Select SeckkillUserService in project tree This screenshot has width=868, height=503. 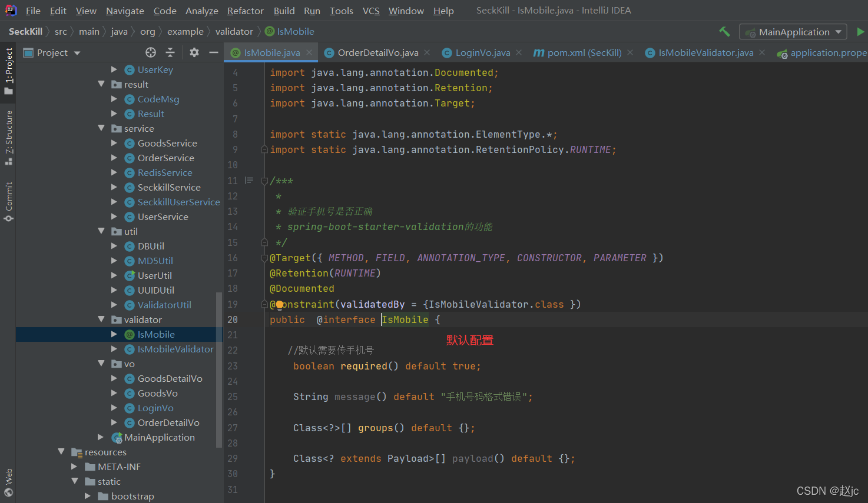tap(178, 202)
